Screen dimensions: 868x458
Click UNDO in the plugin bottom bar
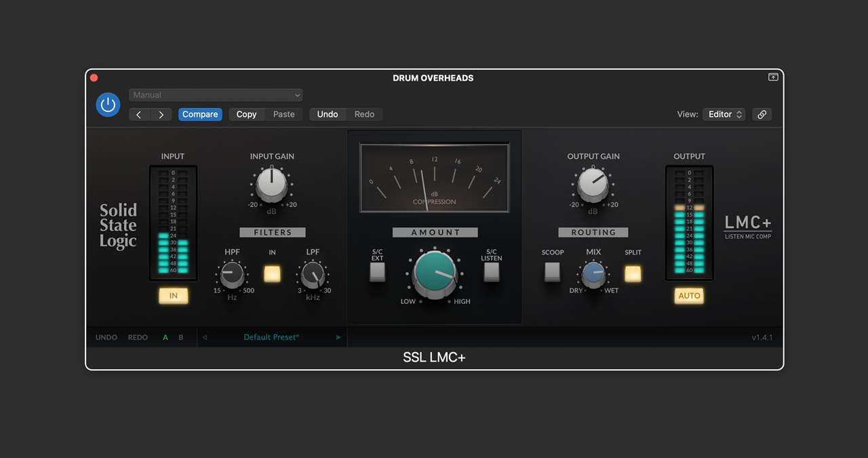click(106, 337)
